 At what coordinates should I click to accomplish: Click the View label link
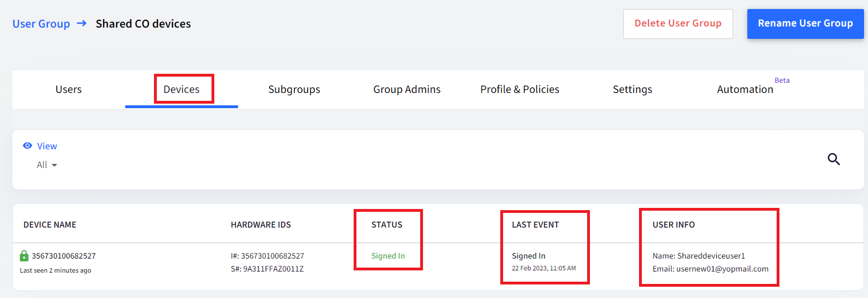[x=47, y=146]
